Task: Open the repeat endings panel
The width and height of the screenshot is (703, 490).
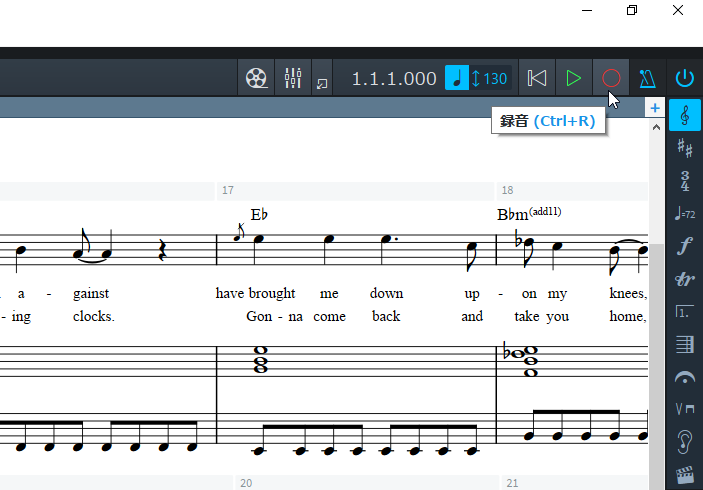Action: point(685,312)
